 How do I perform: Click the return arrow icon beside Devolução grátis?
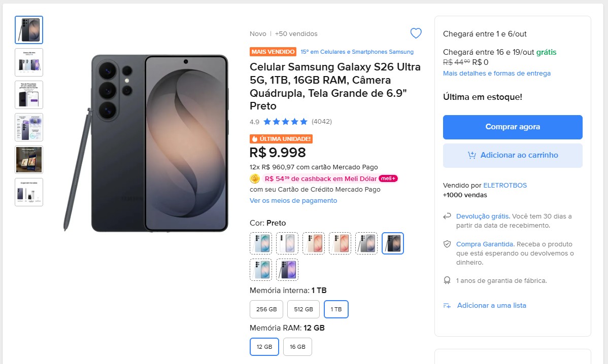(447, 216)
